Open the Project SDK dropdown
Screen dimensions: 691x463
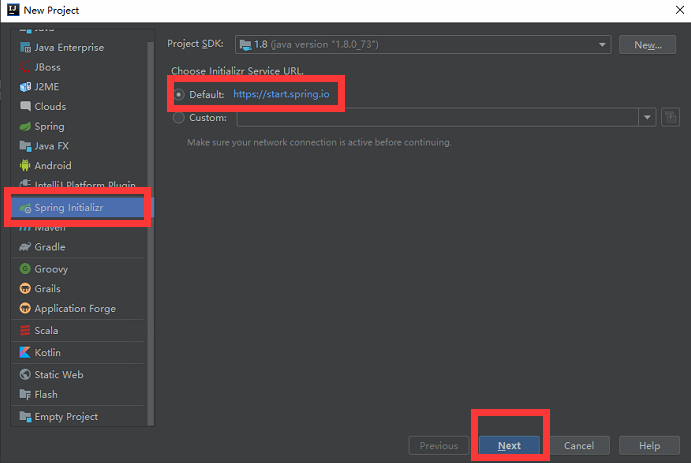(x=423, y=44)
